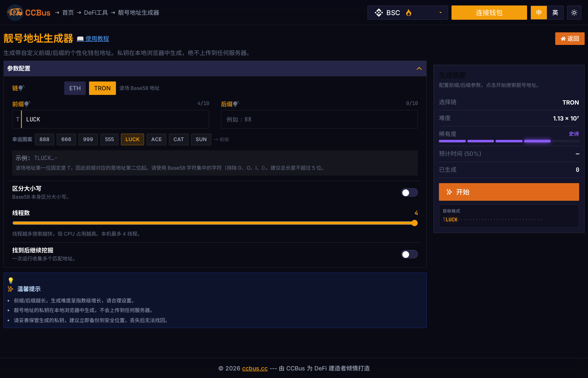
Task: Select the ETH chain option
Action: pyautogui.click(x=75, y=88)
